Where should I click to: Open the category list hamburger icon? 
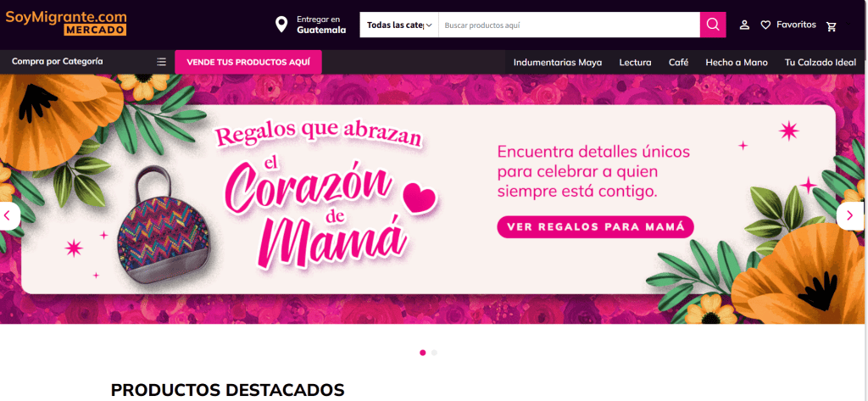click(x=161, y=62)
